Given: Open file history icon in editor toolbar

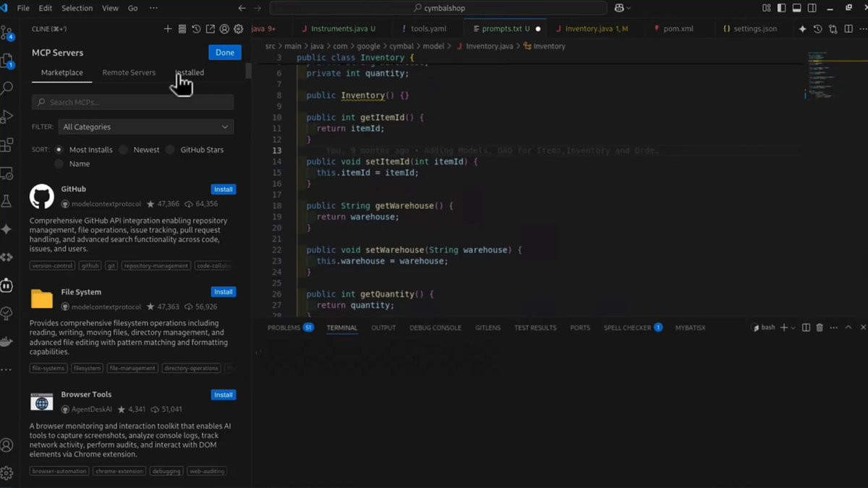Looking at the screenshot, I should tap(817, 29).
